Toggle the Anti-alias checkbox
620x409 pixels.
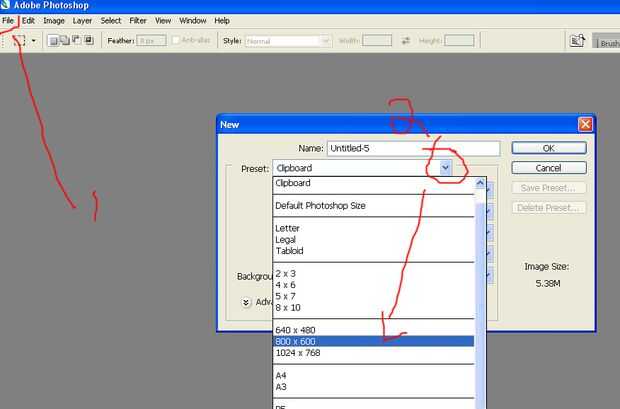176,40
